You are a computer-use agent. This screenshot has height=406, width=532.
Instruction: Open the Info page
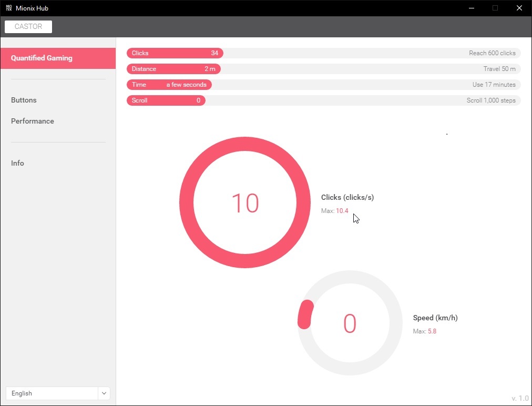coord(17,163)
